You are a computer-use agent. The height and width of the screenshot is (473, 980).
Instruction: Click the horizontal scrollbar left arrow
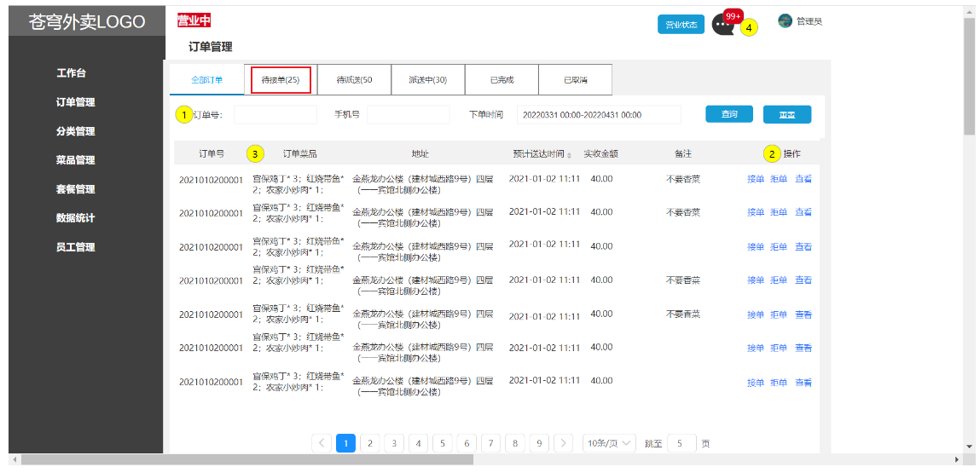tap(14, 460)
